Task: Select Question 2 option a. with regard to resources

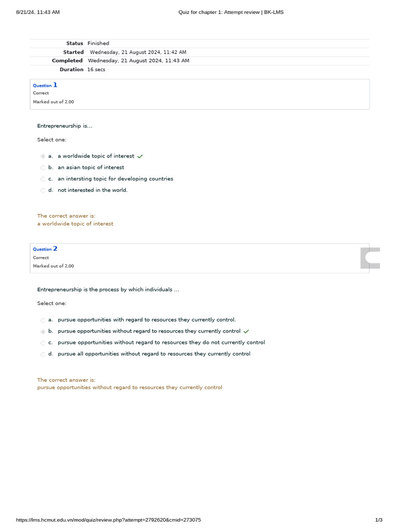Action: [x=43, y=320]
